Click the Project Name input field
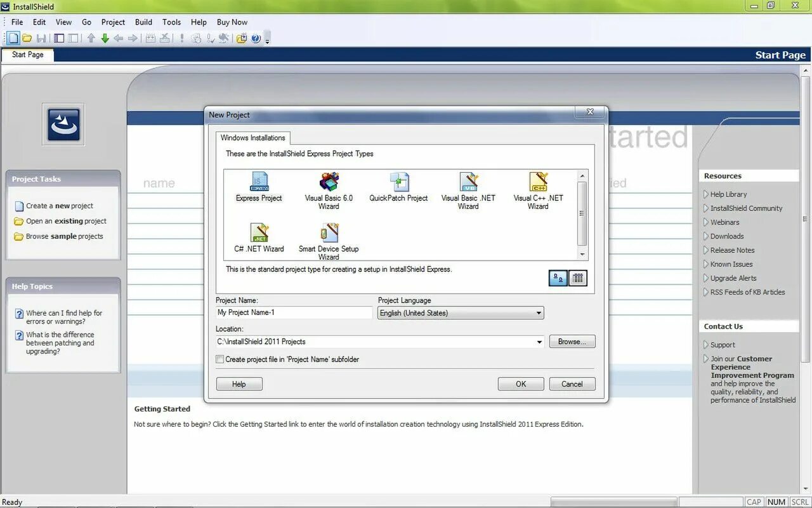Viewport: 812px width, 508px height. (294, 312)
